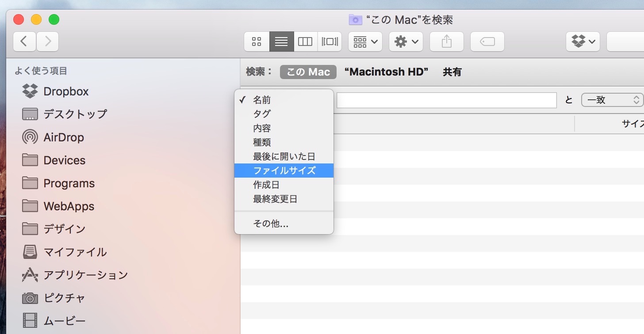
Task: Choose 最終変更日 in the attribute menu
Action: [284, 199]
